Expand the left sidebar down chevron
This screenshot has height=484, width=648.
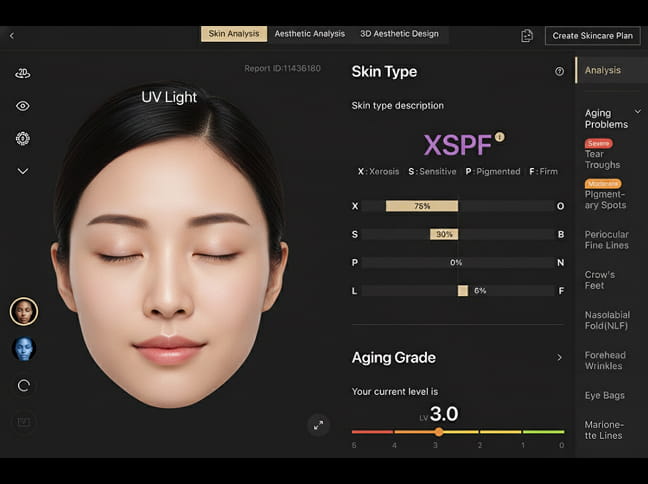23,171
